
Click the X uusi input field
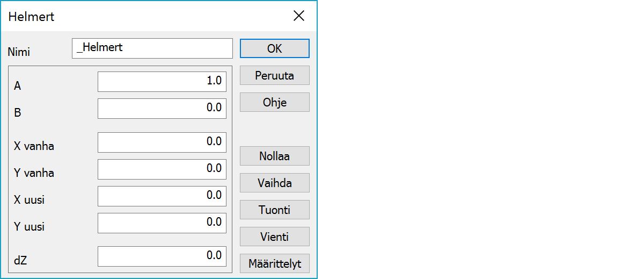tap(162, 196)
